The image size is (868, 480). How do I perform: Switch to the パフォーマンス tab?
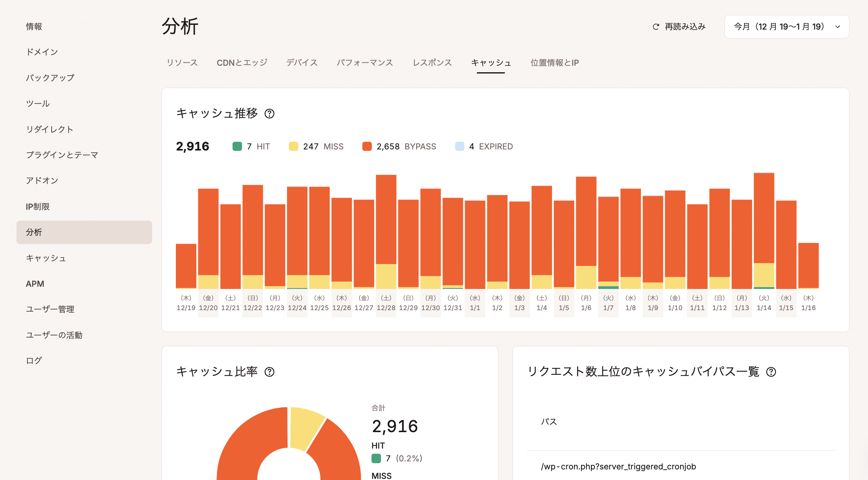coord(365,63)
